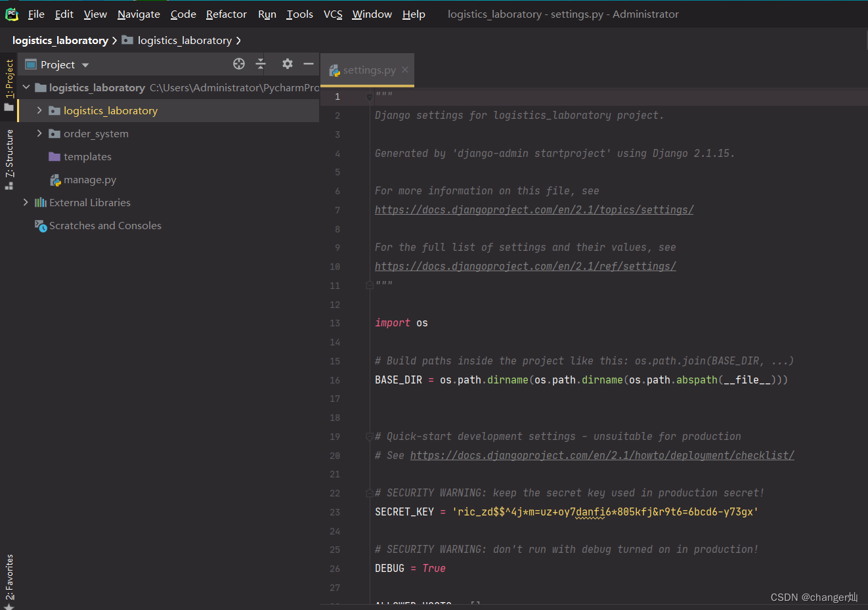Expand the inner logistics_laboratory folder
The height and width of the screenshot is (610, 868).
click(39, 110)
